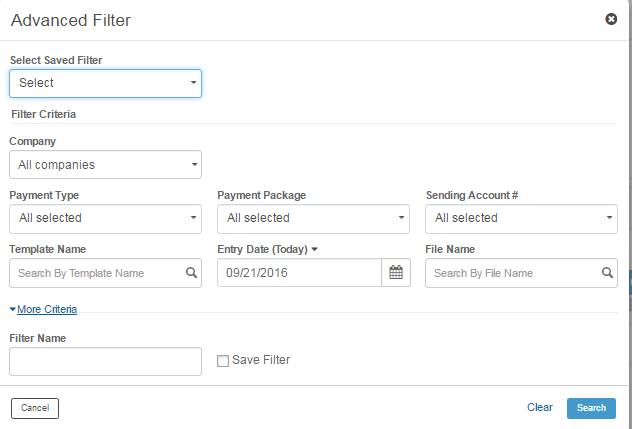Click the Search button
Screen dimensions: 632x429
click(591, 408)
